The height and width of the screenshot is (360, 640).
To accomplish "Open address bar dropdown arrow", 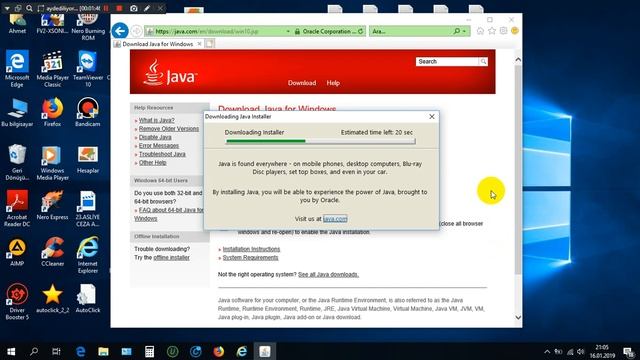I will click(288, 31).
